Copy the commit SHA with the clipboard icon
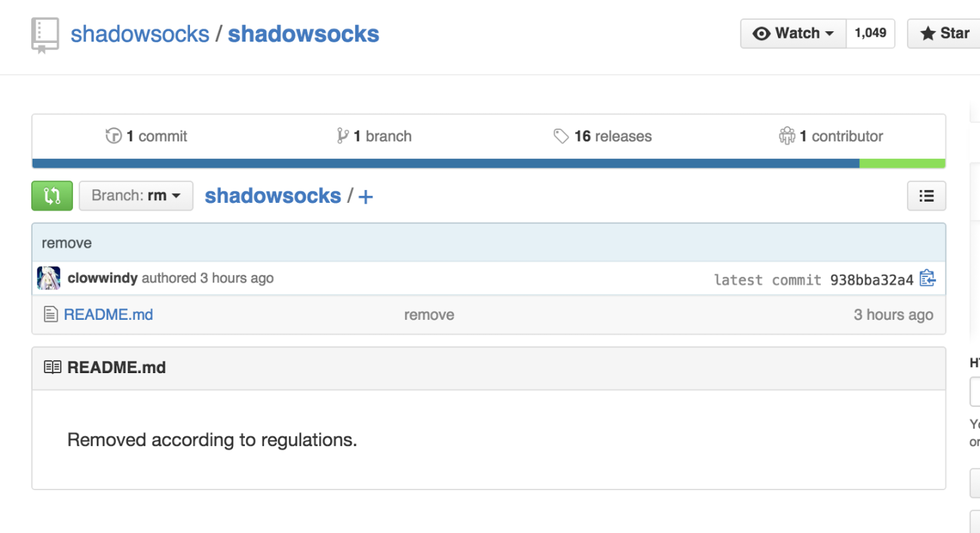The height and width of the screenshot is (533, 980). coord(928,278)
